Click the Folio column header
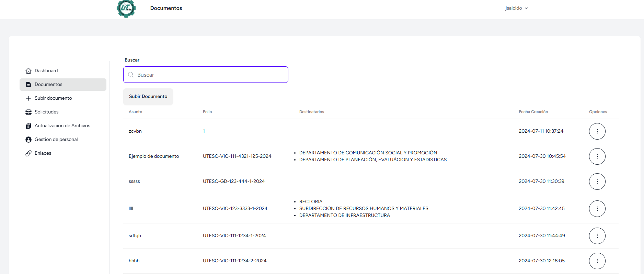The width and height of the screenshot is (644, 274). pos(207,112)
